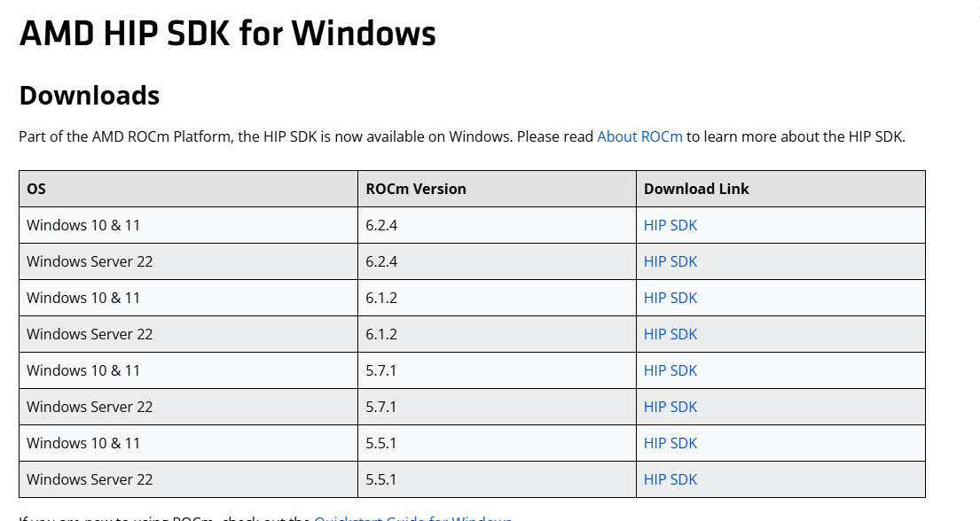Download HIP SDK 6.1.2 for Windows 10 & 11

(x=670, y=298)
